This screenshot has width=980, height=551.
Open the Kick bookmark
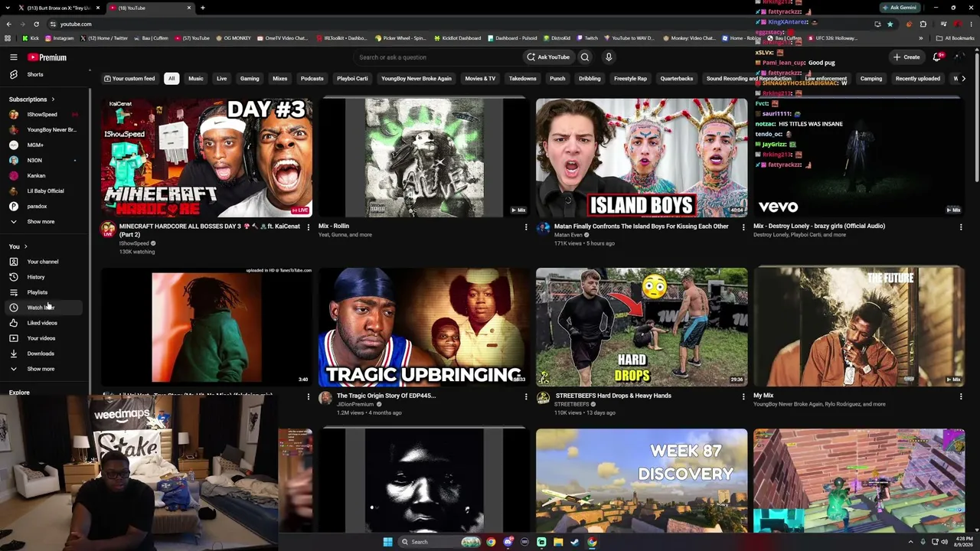pyautogui.click(x=31, y=38)
